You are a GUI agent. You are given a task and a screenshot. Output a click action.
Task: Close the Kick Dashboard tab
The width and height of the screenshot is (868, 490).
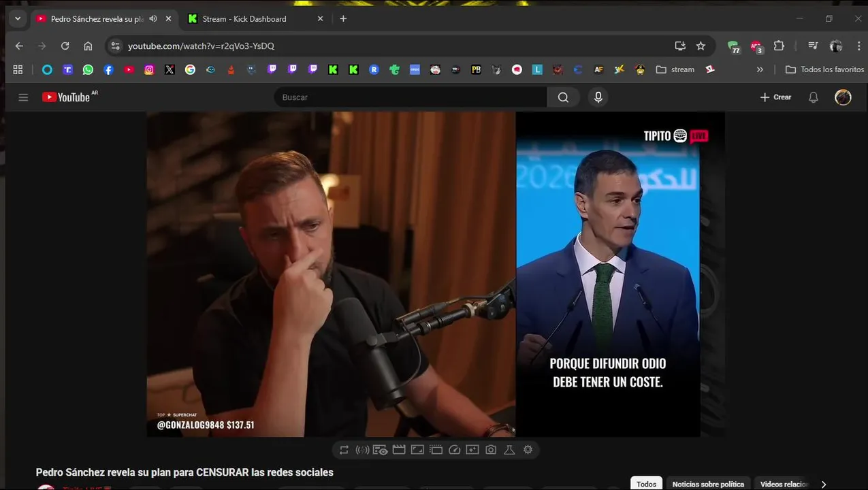coord(320,19)
